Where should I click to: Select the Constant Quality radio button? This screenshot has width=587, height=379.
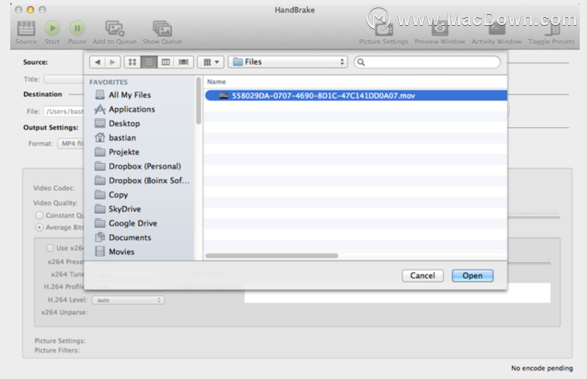[39, 215]
